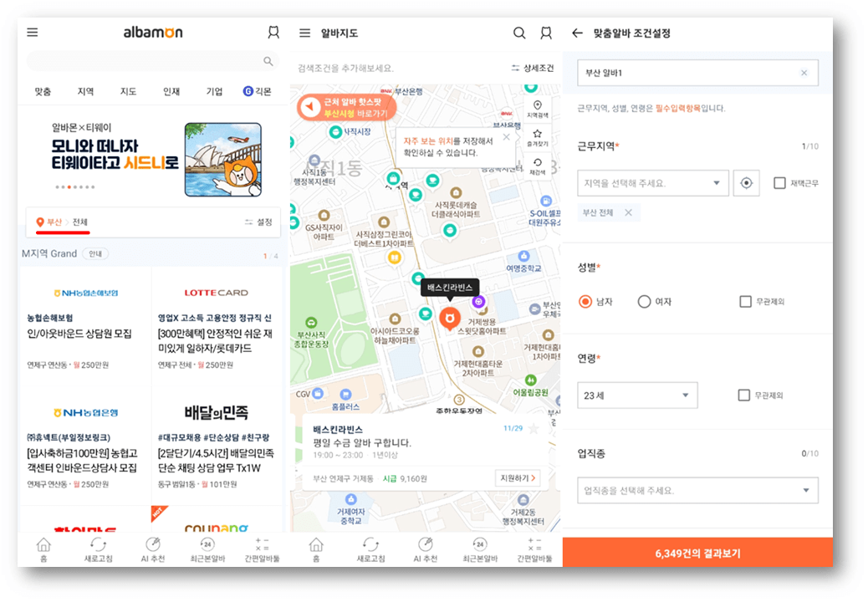Check 무관제외 under 연령

[744, 395]
